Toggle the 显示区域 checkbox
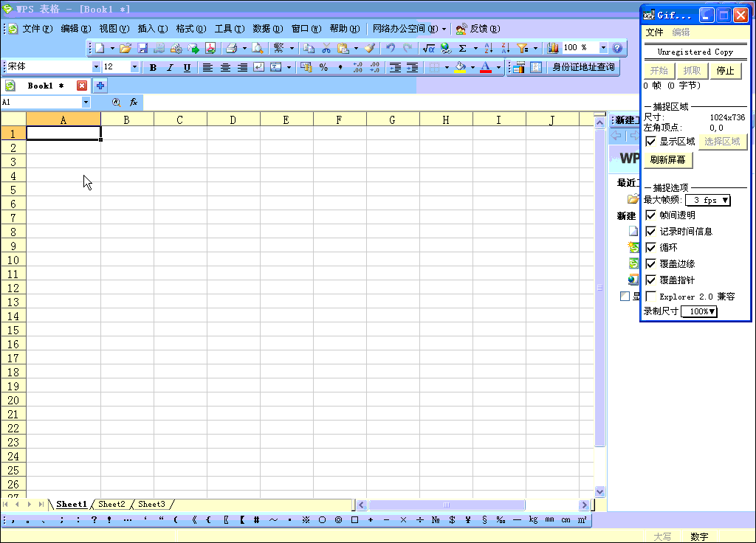The image size is (756, 543). point(651,141)
